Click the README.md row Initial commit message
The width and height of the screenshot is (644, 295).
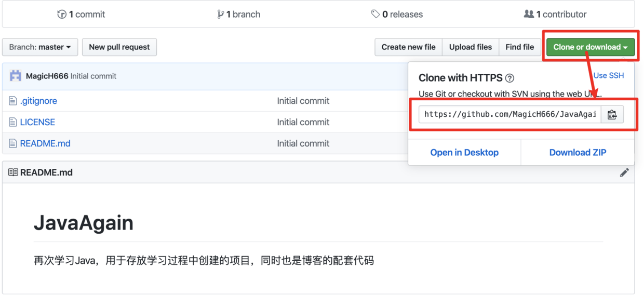303,143
